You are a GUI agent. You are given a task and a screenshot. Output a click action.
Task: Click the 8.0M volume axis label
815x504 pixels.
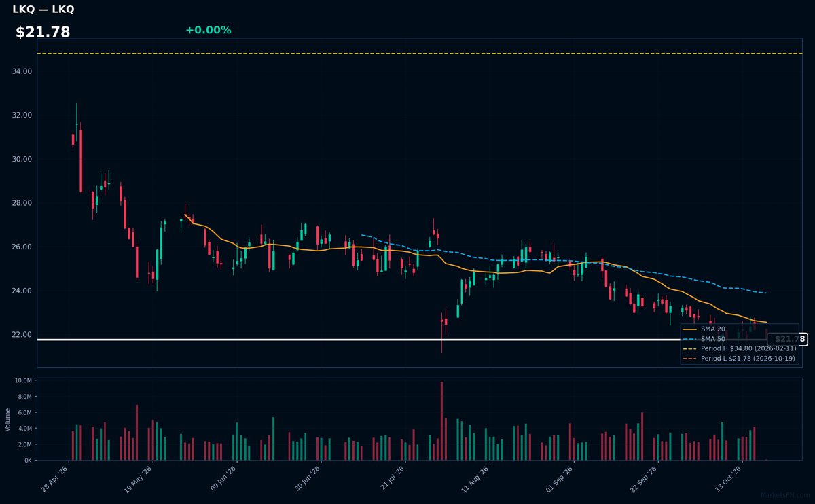[25, 397]
